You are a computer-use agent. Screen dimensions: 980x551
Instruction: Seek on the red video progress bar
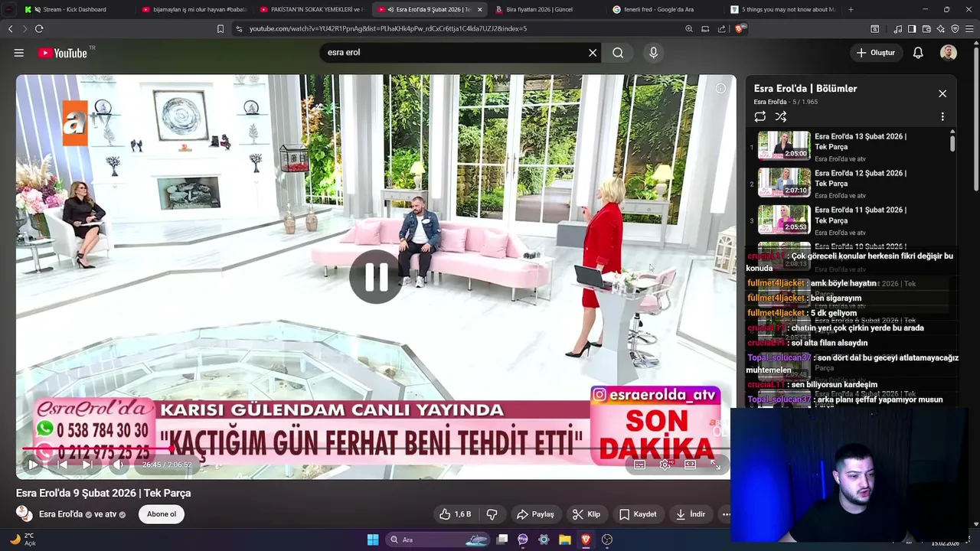(x=376, y=449)
